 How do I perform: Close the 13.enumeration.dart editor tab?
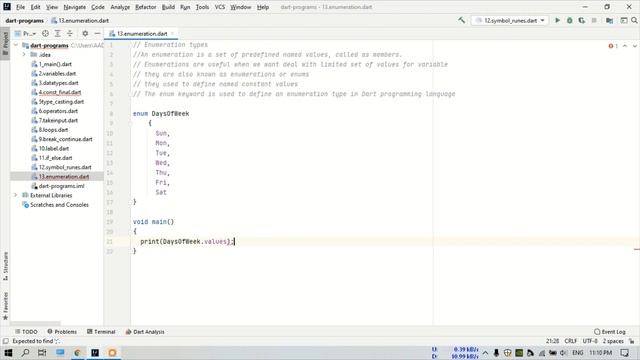click(173, 33)
